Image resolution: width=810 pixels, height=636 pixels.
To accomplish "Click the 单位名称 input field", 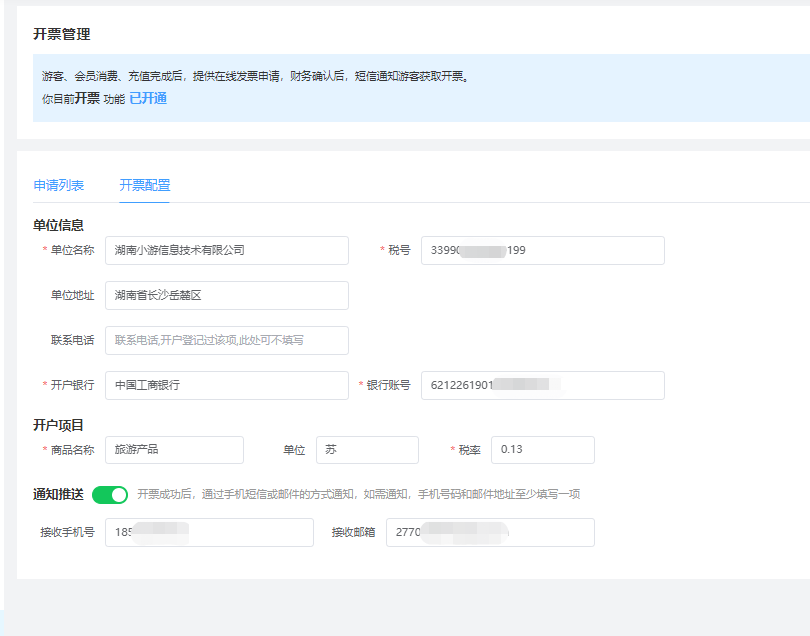I will [x=226, y=250].
